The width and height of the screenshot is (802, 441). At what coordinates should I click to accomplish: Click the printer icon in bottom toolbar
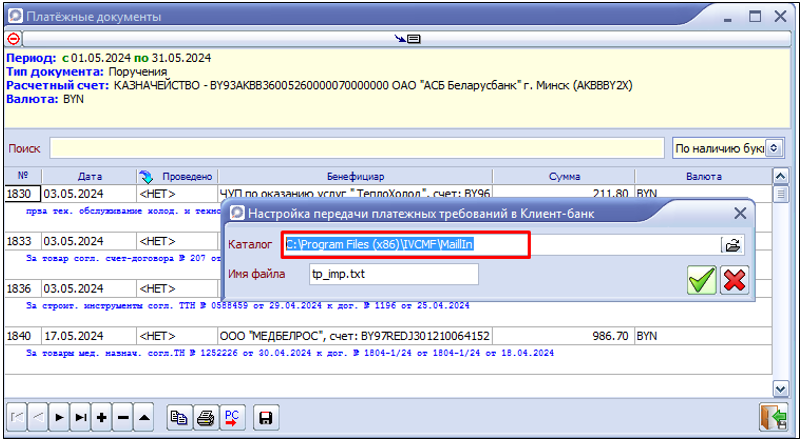[206, 416]
